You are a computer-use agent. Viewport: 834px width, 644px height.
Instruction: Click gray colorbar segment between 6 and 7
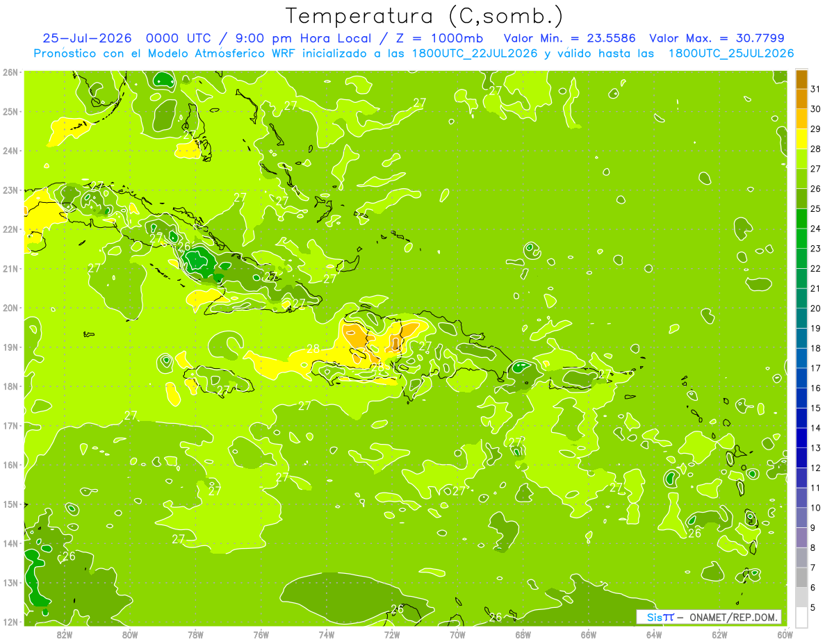801,577
